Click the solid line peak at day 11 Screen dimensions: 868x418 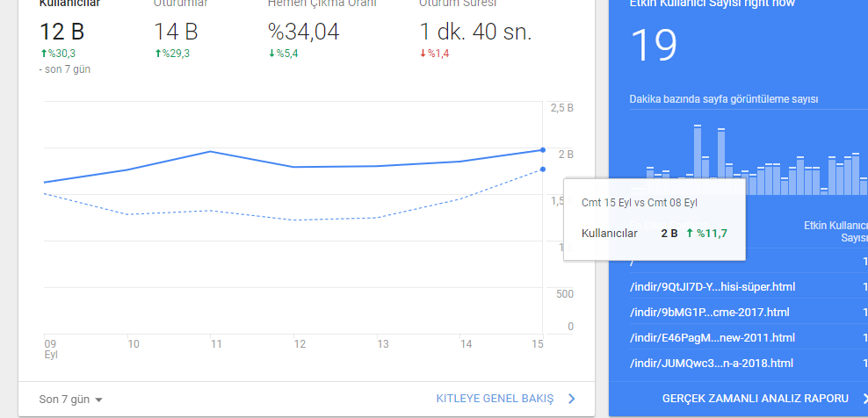(x=211, y=151)
